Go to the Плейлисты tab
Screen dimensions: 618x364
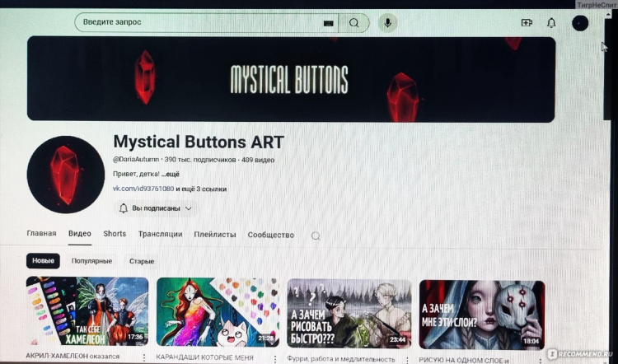pyautogui.click(x=215, y=235)
